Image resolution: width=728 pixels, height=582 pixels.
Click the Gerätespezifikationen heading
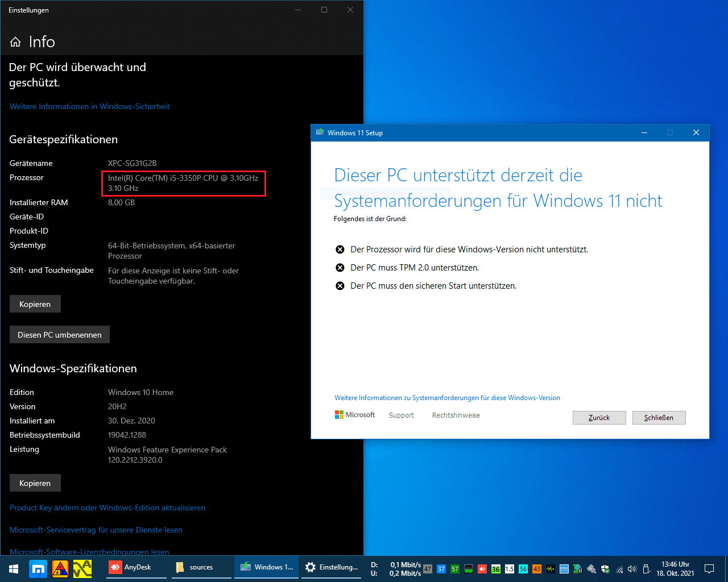click(x=64, y=140)
